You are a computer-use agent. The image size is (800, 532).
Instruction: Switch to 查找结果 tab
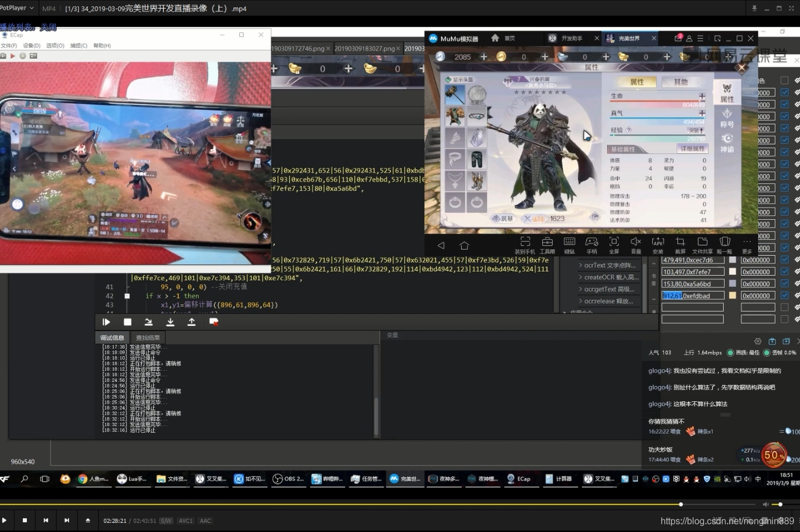pyautogui.click(x=148, y=337)
